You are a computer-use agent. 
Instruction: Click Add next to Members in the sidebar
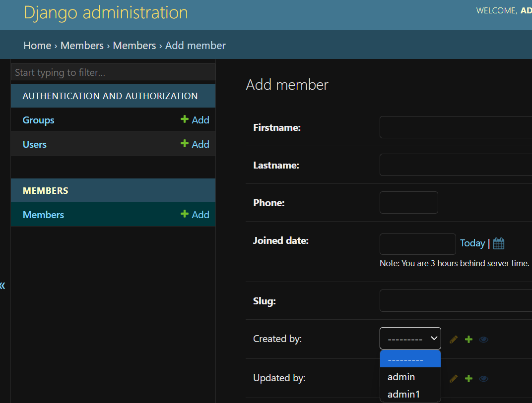pos(195,215)
